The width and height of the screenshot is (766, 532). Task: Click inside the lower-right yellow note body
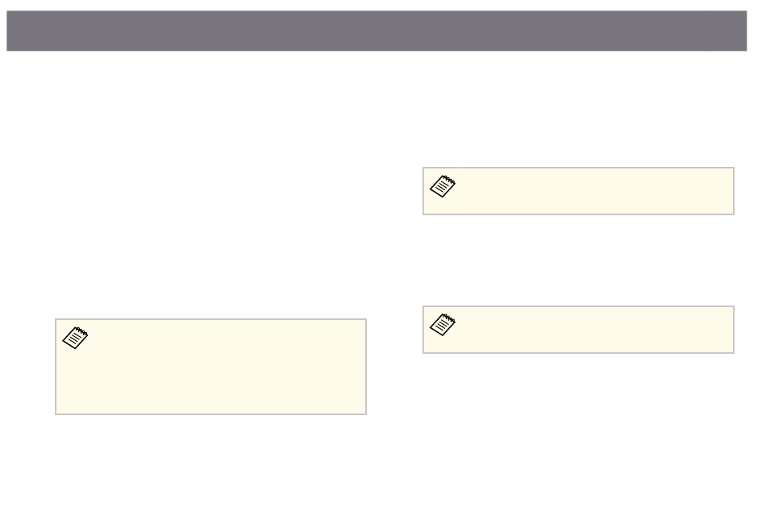[598, 330]
